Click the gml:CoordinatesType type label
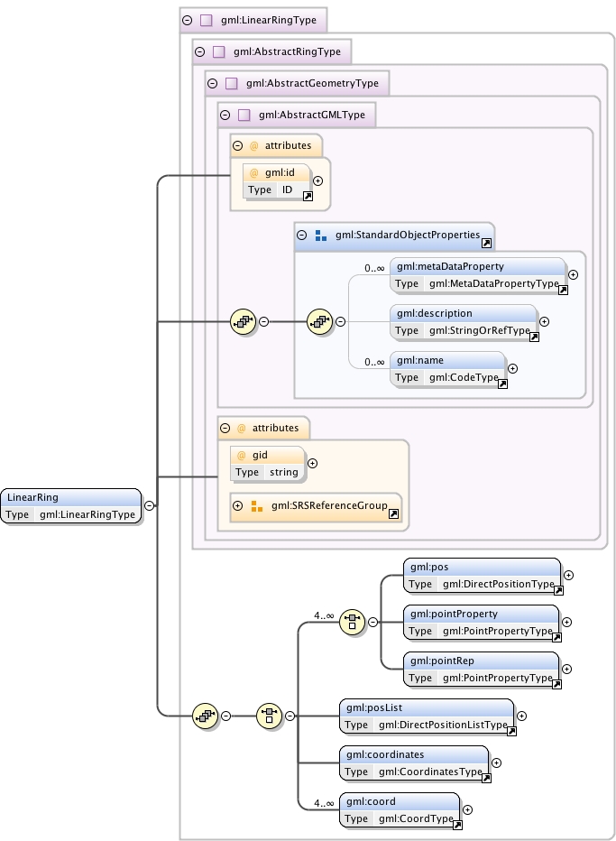Viewport: 616px width, 841px height. 430,772
